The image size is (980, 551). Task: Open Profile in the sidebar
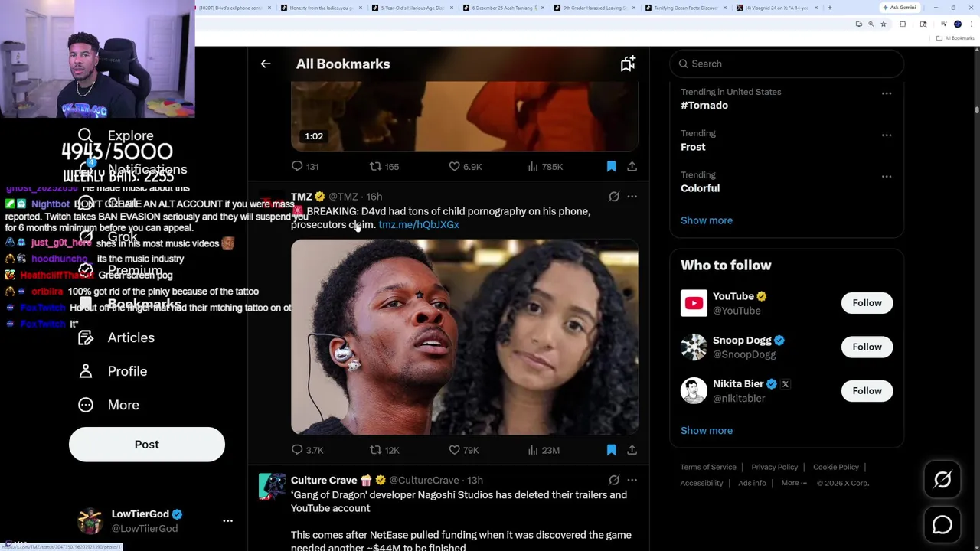[113, 371]
